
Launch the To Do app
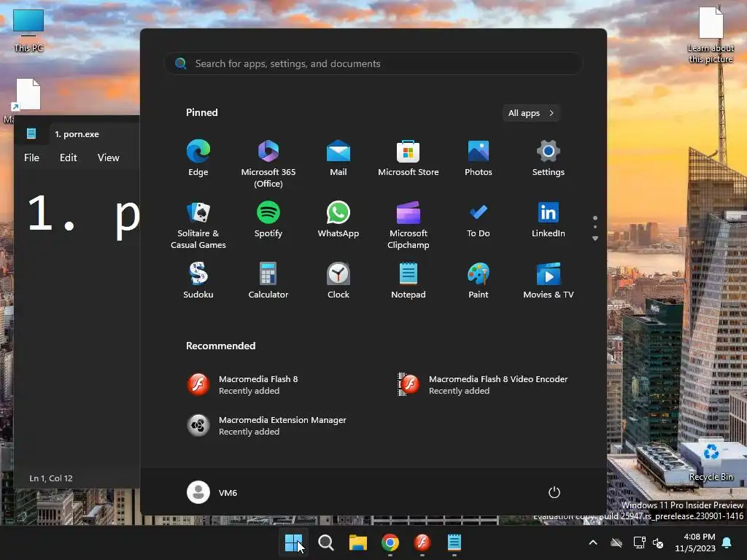click(479, 219)
